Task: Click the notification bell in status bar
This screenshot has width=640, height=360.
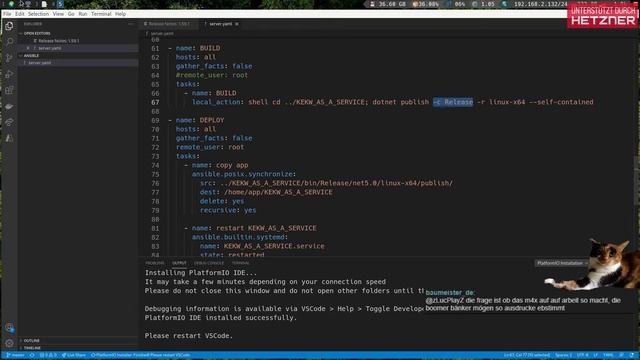Action: tap(632, 356)
